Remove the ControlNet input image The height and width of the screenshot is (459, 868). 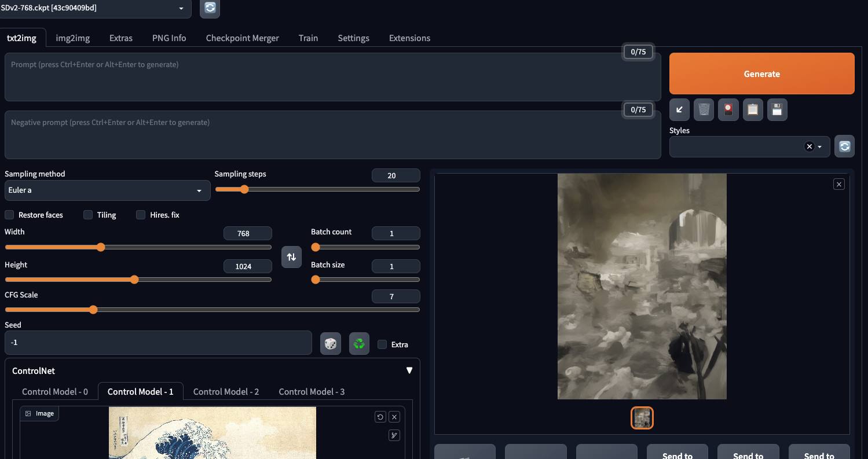[x=394, y=417]
